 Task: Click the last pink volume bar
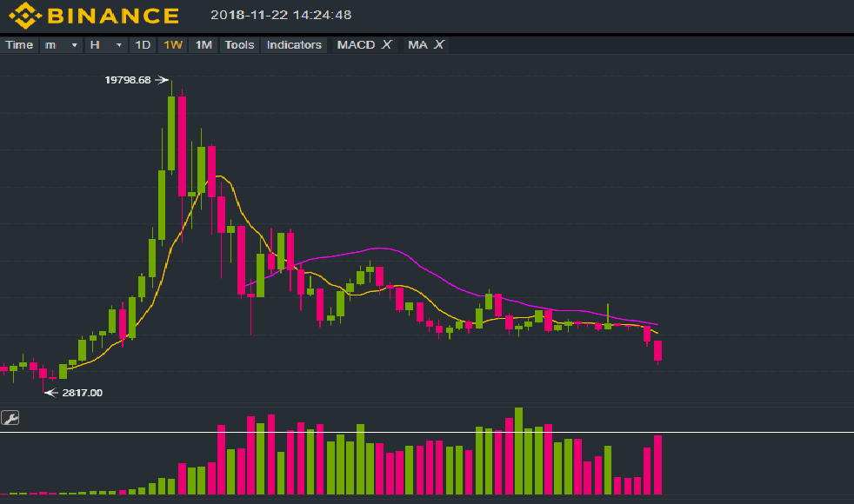pyautogui.click(x=658, y=465)
